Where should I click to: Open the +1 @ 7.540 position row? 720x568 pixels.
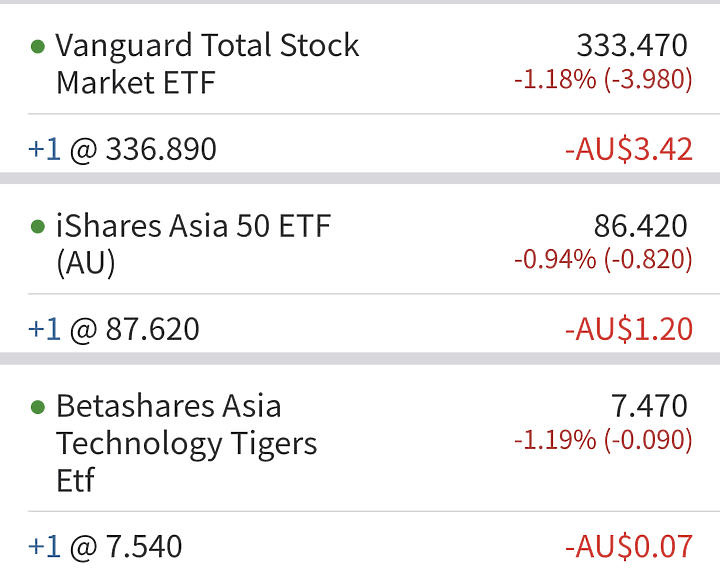point(360,540)
